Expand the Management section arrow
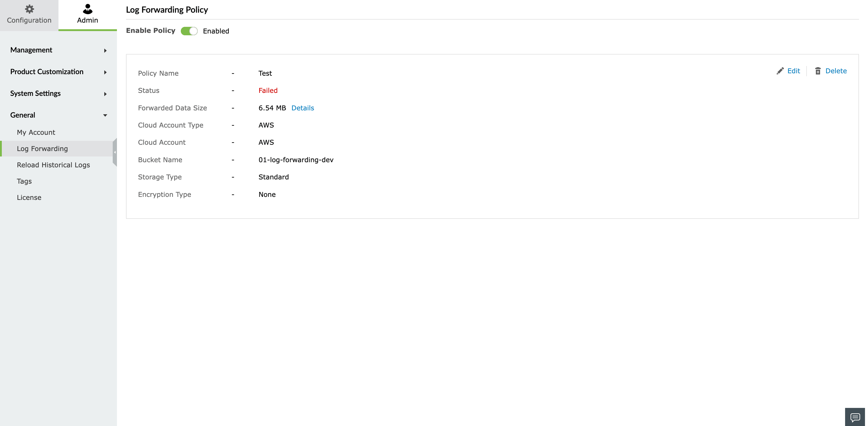This screenshot has width=868, height=426. pos(105,51)
